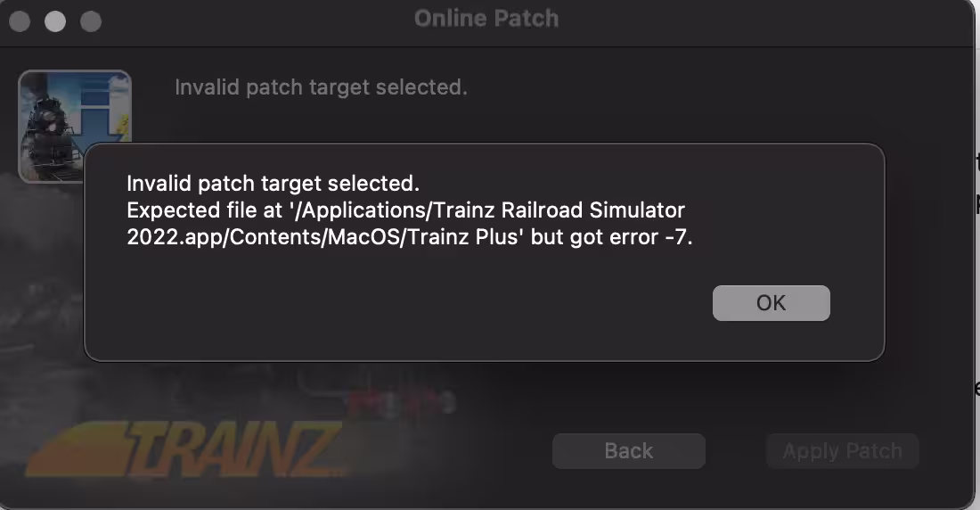Zoom the window with third titlebar button
The image size is (980, 510).
coord(91,21)
